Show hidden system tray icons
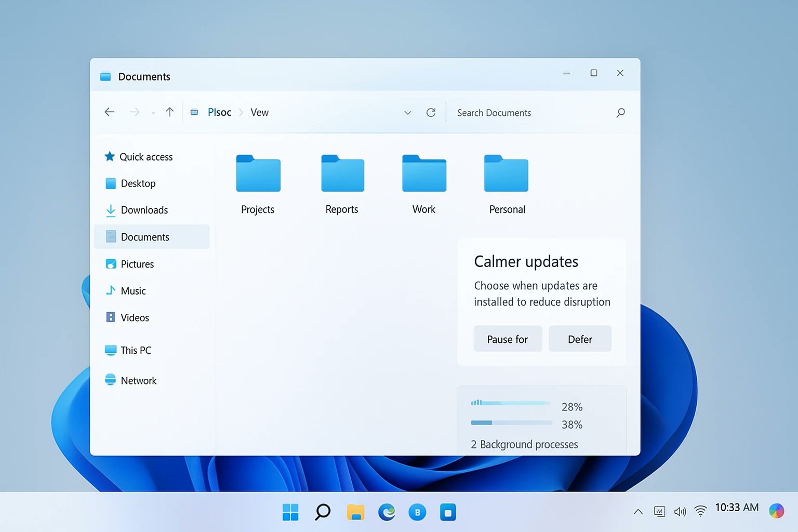The height and width of the screenshot is (532, 798). coord(638,512)
